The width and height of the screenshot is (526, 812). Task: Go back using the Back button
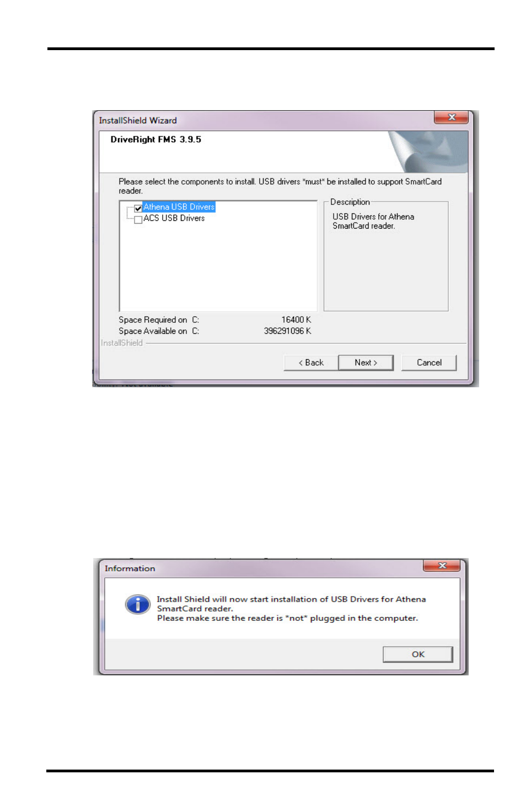(311, 362)
